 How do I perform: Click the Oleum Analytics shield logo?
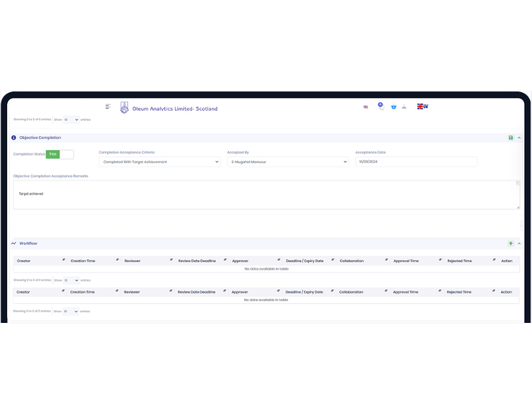124,108
